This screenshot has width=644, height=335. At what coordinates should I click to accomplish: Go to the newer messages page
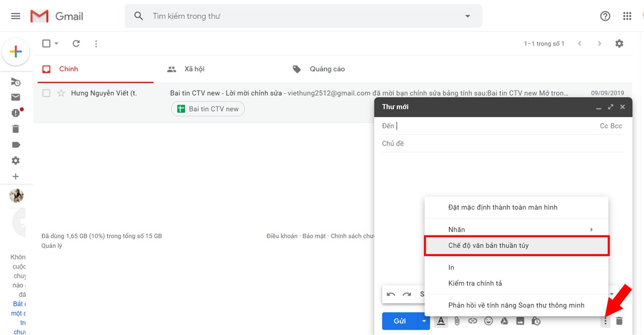580,44
